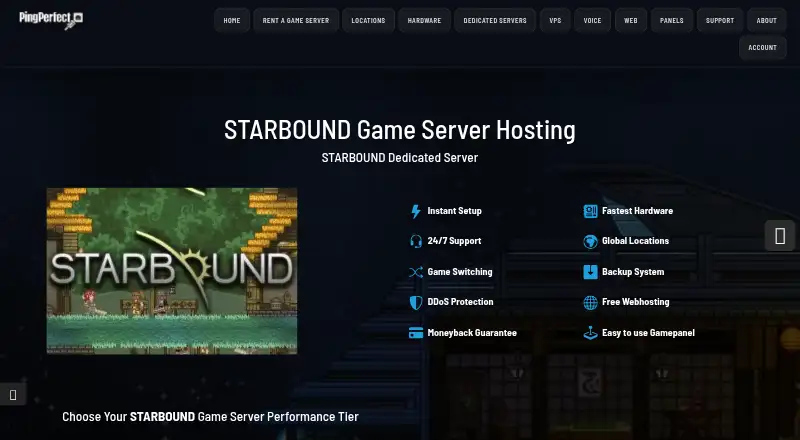Click the Game Switching text
Image resolution: width=800 pixels, height=440 pixels.
coord(460,272)
